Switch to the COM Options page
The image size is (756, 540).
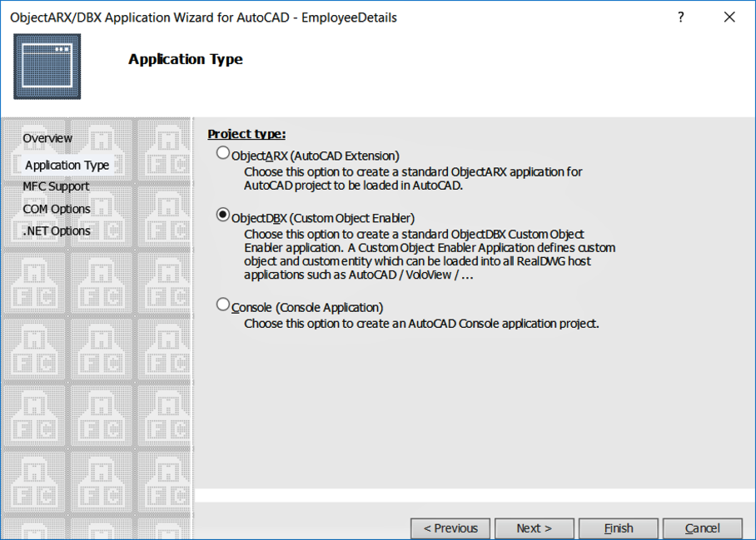57,209
